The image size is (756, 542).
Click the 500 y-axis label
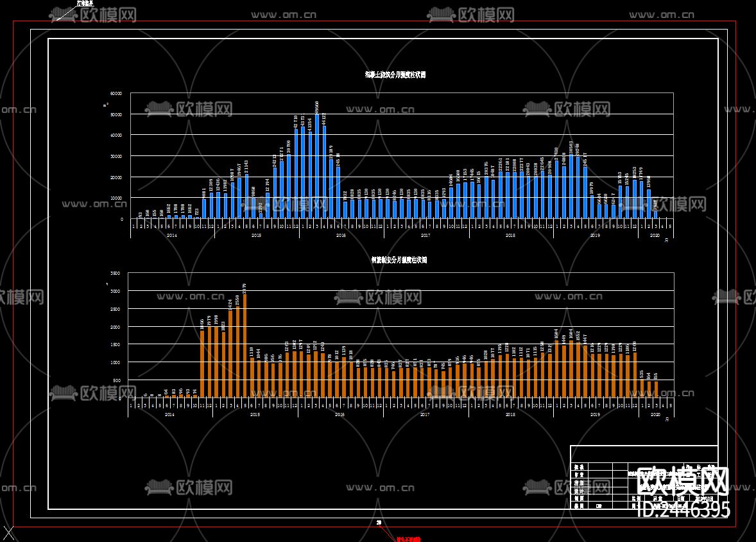[117, 380]
